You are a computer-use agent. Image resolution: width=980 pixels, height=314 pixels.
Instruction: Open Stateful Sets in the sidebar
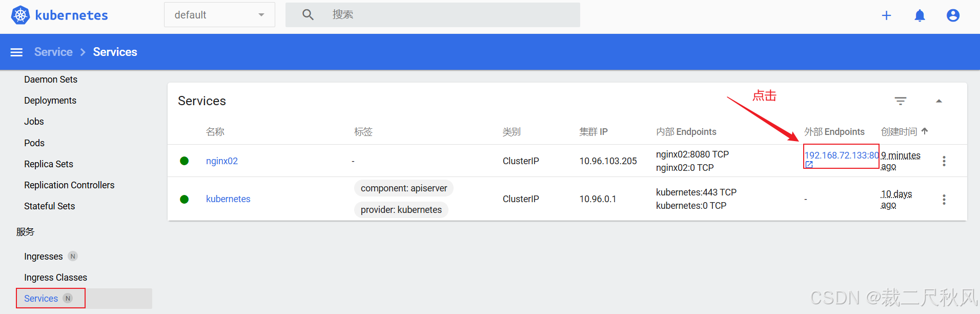tap(50, 206)
